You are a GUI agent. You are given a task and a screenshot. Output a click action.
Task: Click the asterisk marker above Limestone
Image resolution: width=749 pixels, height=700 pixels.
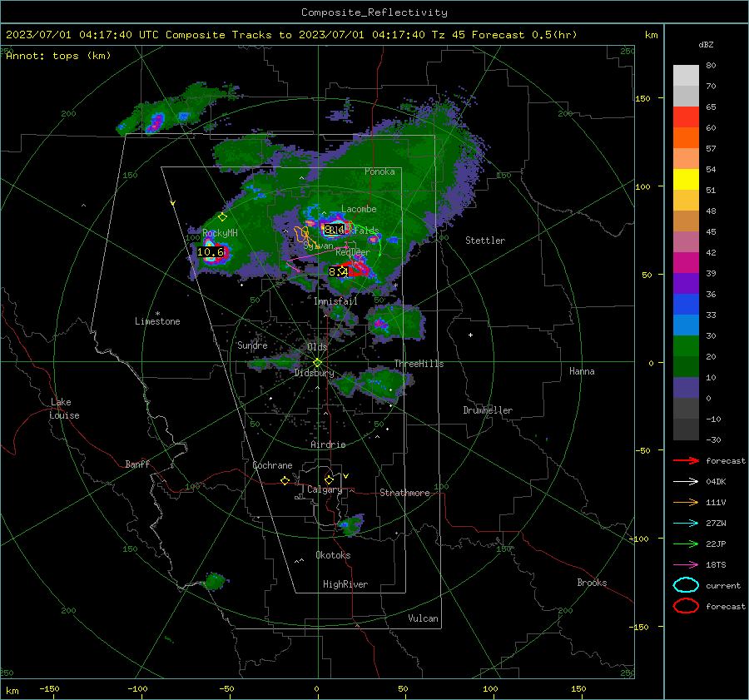click(x=157, y=314)
